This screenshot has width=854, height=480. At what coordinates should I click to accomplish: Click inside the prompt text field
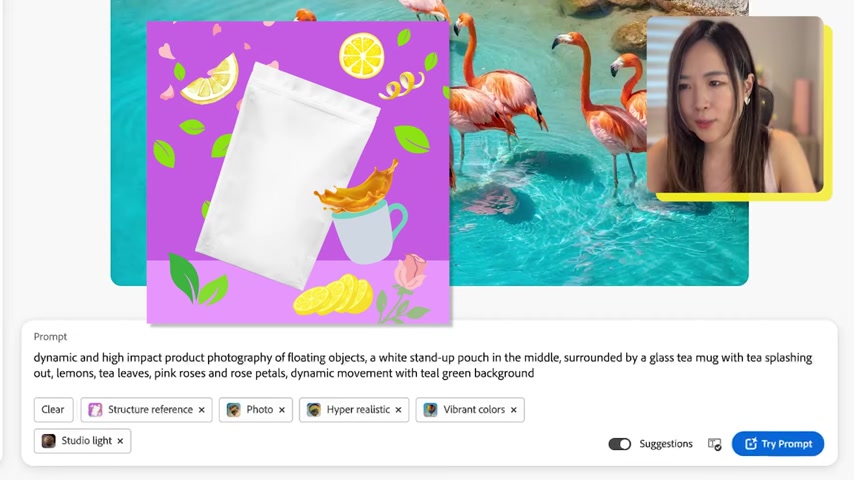[423, 365]
